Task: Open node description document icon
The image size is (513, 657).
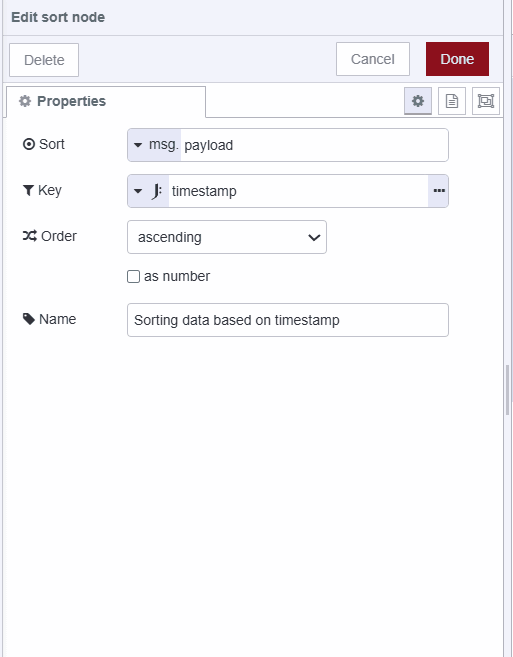Action: click(x=452, y=101)
